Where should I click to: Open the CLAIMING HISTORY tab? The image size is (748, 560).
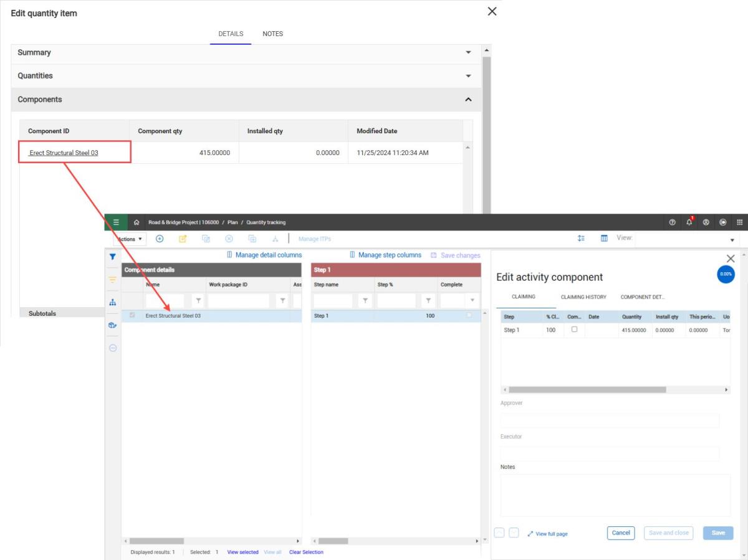tap(583, 297)
